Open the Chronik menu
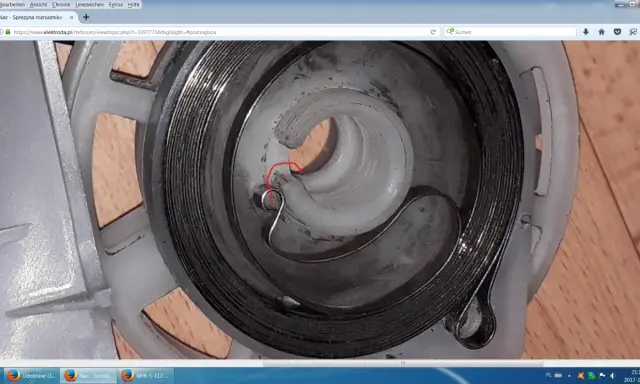This screenshot has width=640, height=384. 62,4
